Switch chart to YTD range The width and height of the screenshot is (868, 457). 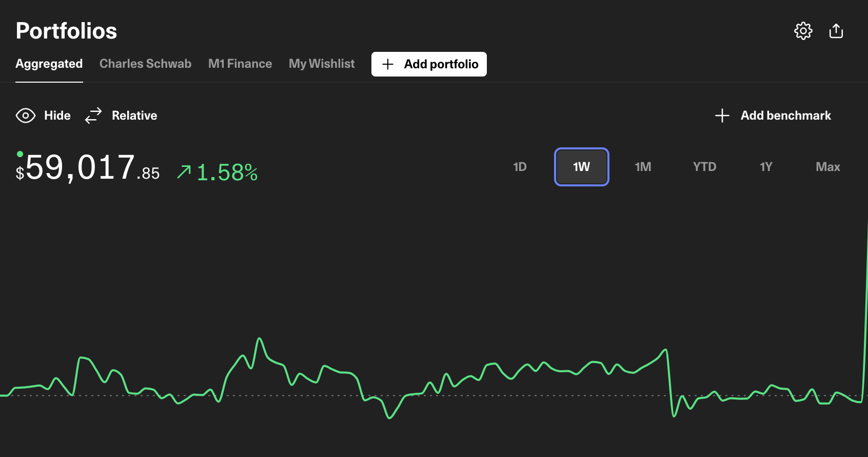(704, 167)
